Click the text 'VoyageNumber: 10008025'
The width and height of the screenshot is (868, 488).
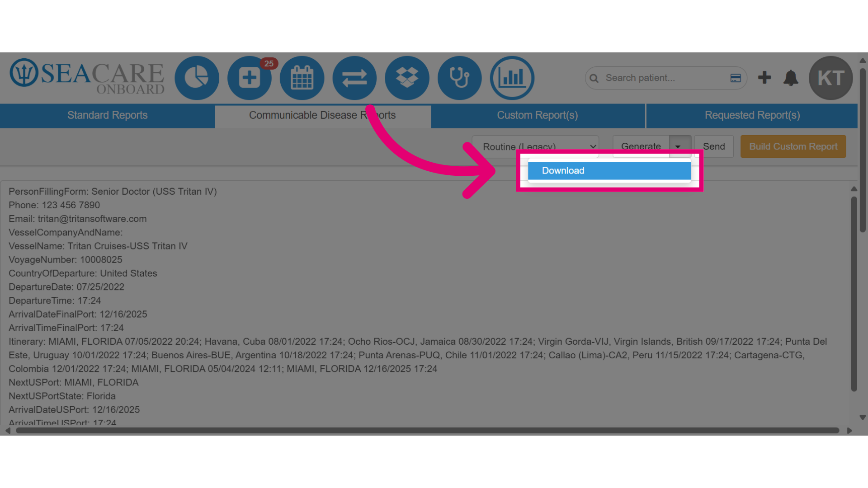click(x=66, y=260)
